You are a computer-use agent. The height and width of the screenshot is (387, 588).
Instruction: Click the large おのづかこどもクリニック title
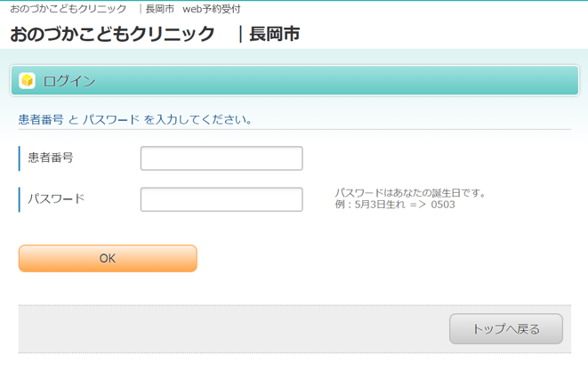point(113,35)
